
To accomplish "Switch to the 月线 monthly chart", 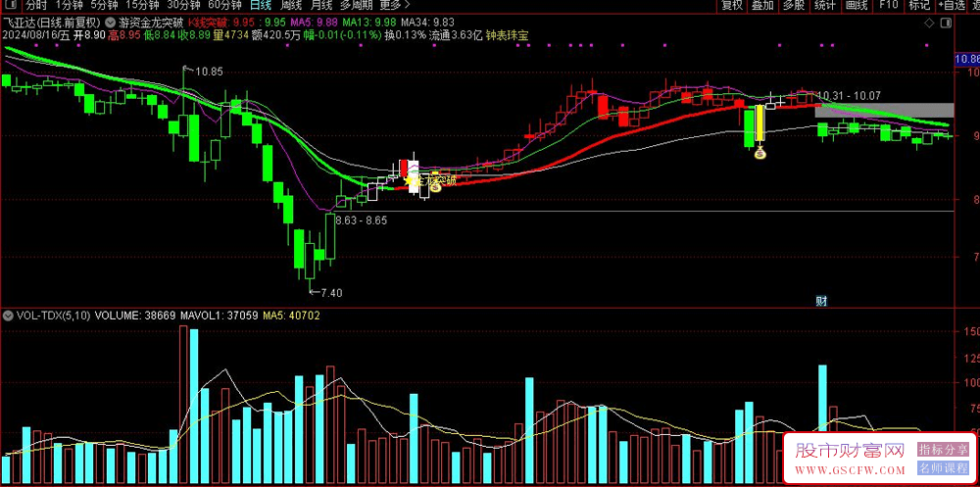I will point(320,6).
